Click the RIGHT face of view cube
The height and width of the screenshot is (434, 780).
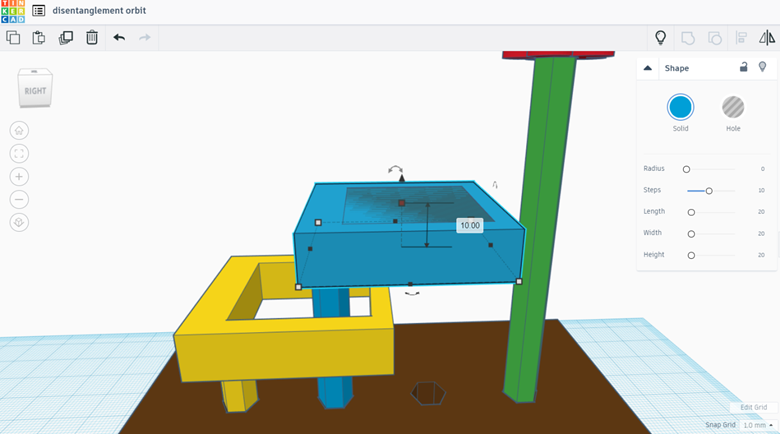pyautogui.click(x=35, y=91)
